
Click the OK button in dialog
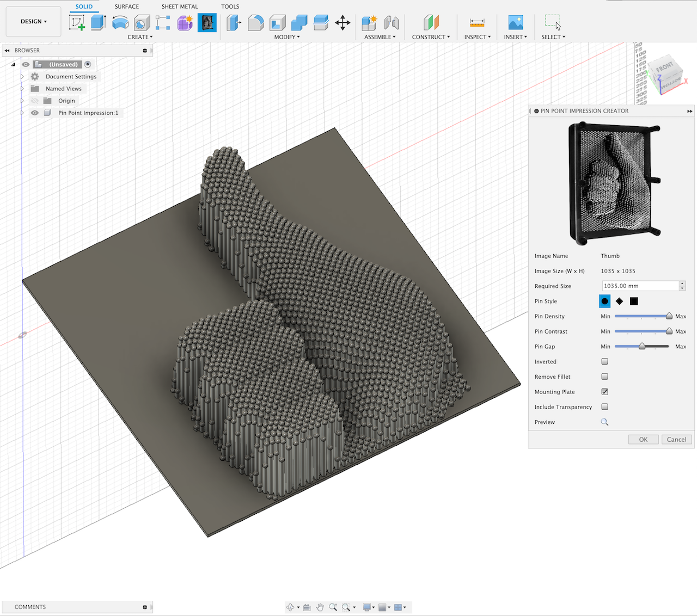[643, 440]
